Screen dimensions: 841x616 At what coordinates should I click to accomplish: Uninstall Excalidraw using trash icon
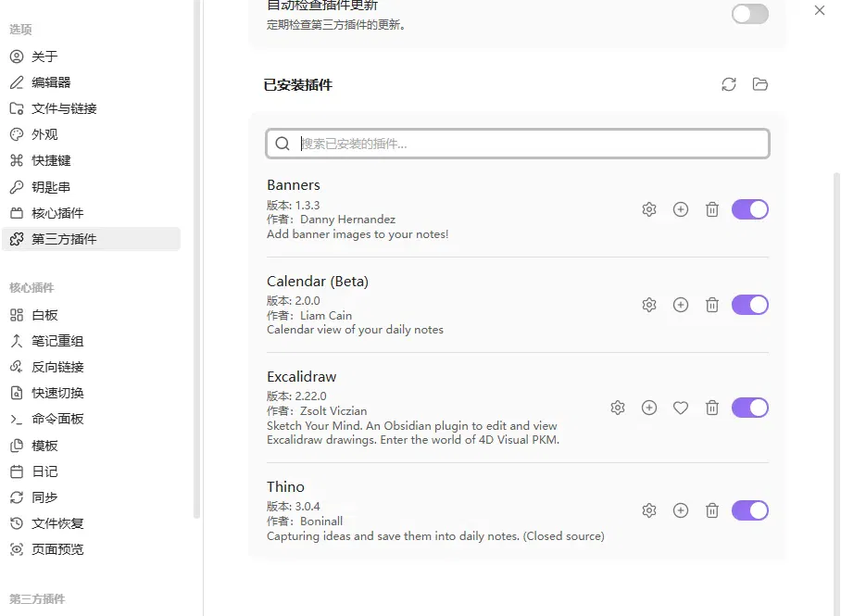[x=712, y=408]
